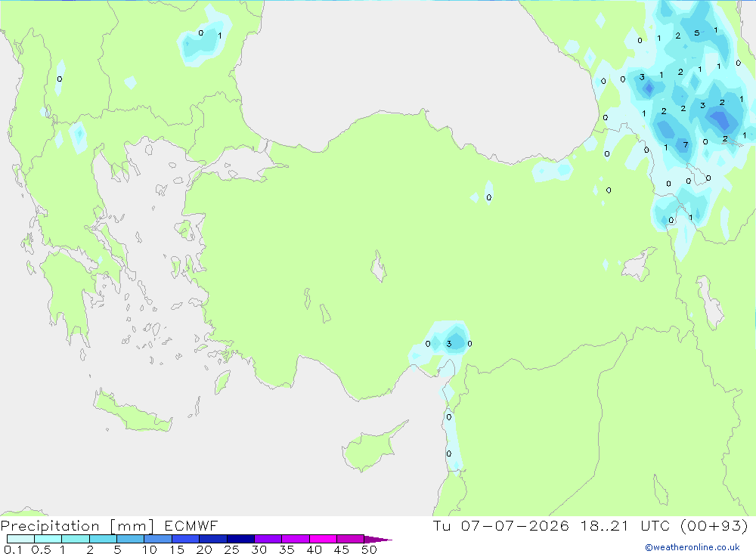Click the 'Precipitation' title word
The width and height of the screenshot is (756, 554).
point(50,526)
